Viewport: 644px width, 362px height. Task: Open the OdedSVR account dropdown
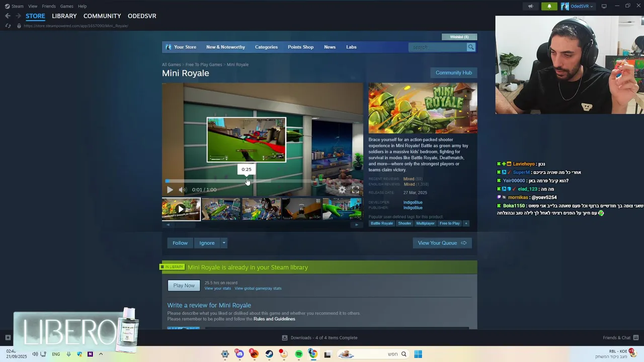(x=577, y=6)
